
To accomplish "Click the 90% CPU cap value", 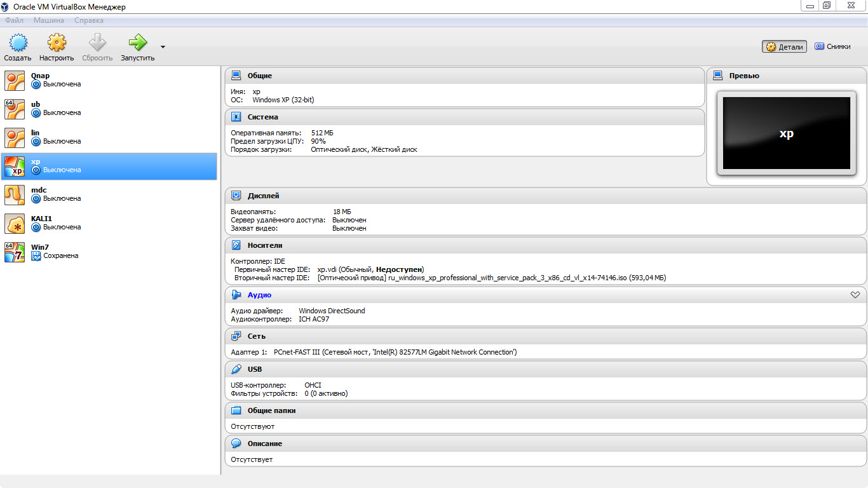I will click(x=318, y=141).
